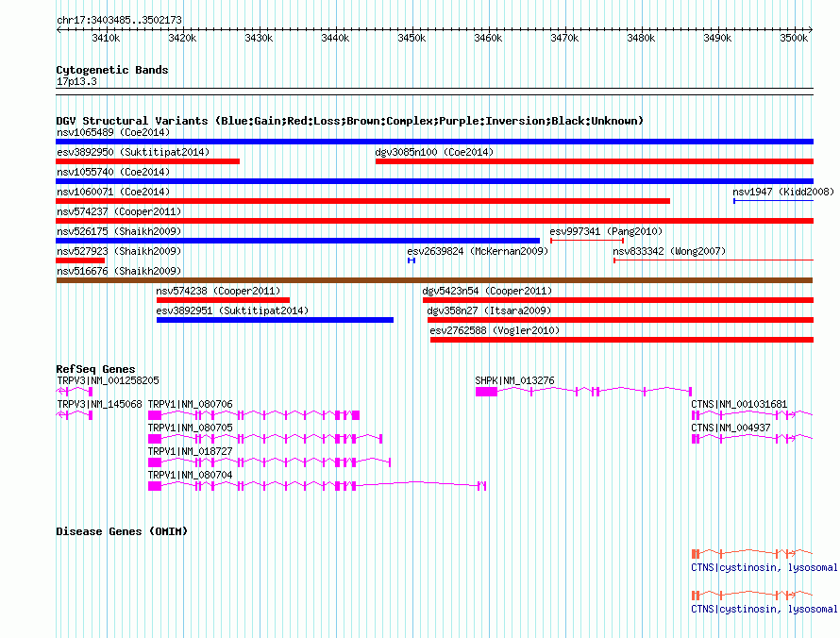Select the chr17:3403485..3502173 coordinates text
The height and width of the screenshot is (638, 840).
coord(119,21)
